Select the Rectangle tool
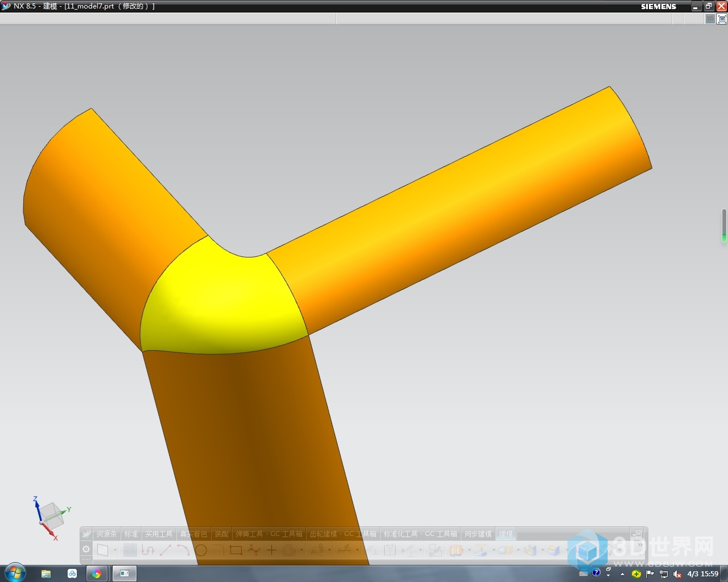This screenshot has width=728, height=582. point(236,550)
